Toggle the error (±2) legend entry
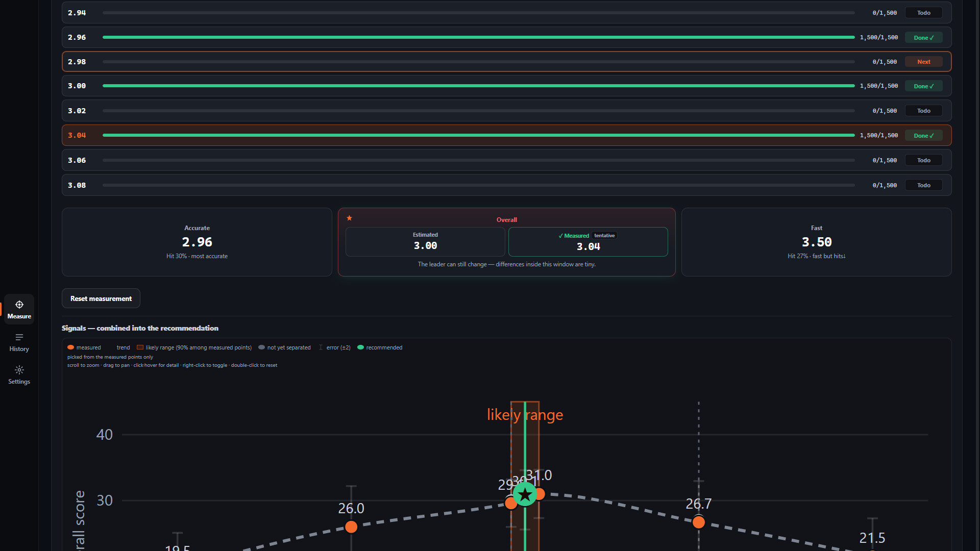The height and width of the screenshot is (551, 980). 335,347
